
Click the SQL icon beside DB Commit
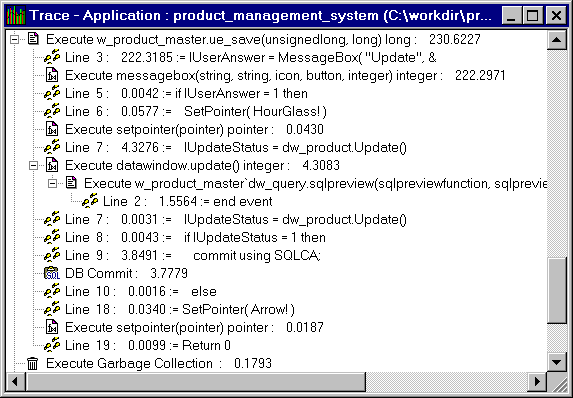tap(52, 273)
